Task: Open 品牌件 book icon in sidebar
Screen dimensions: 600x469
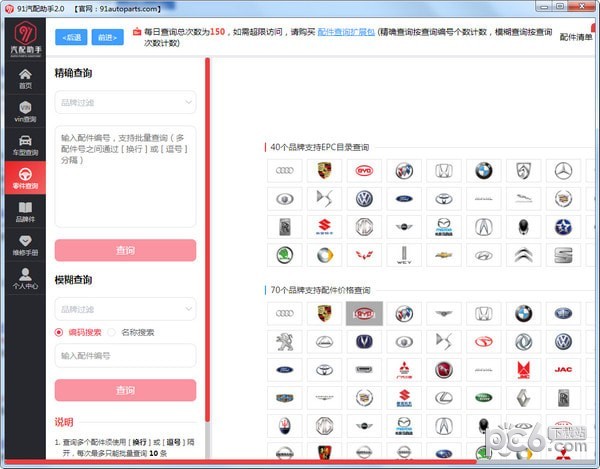Action: pos(25,212)
